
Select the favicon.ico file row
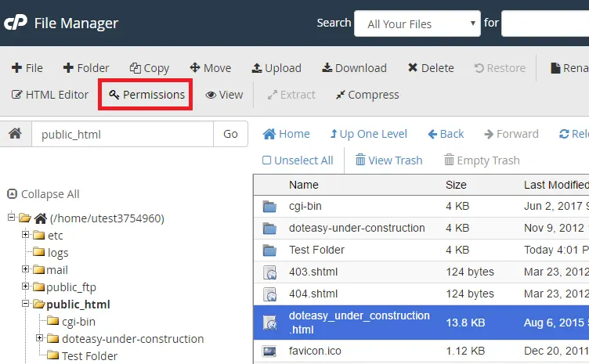(x=315, y=351)
